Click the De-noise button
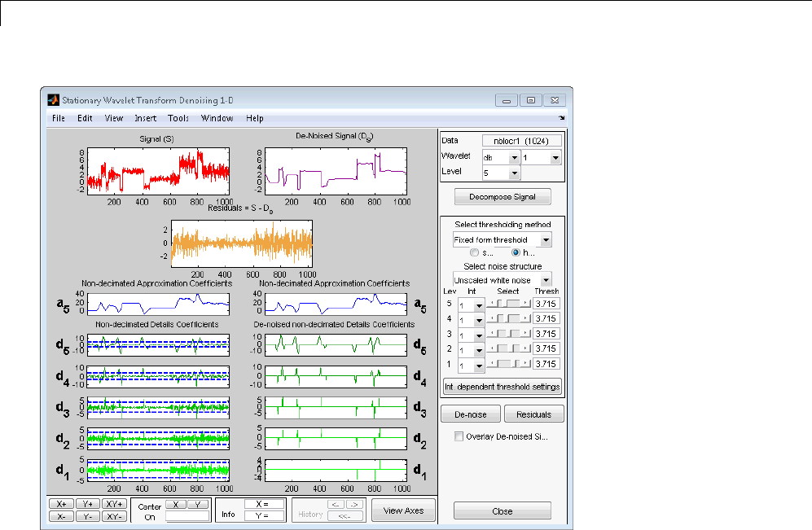Image resolution: width=812 pixels, height=530 pixels. (470, 414)
